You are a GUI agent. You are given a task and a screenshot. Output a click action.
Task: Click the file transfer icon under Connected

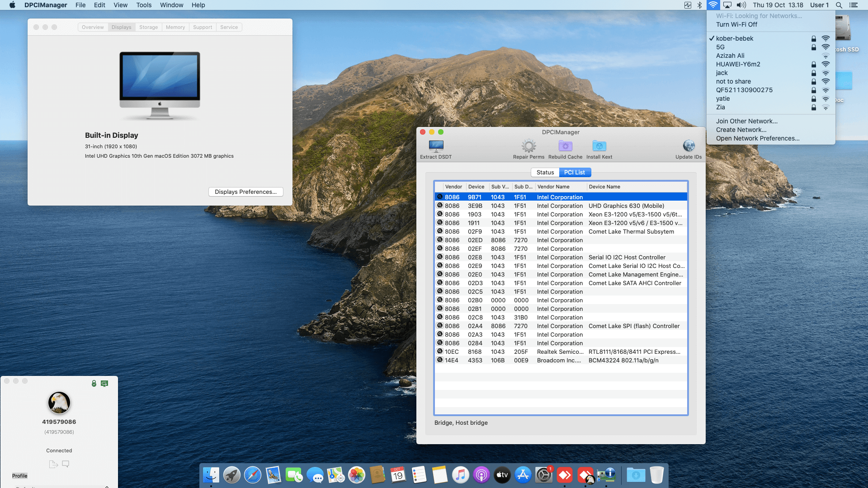point(53,464)
